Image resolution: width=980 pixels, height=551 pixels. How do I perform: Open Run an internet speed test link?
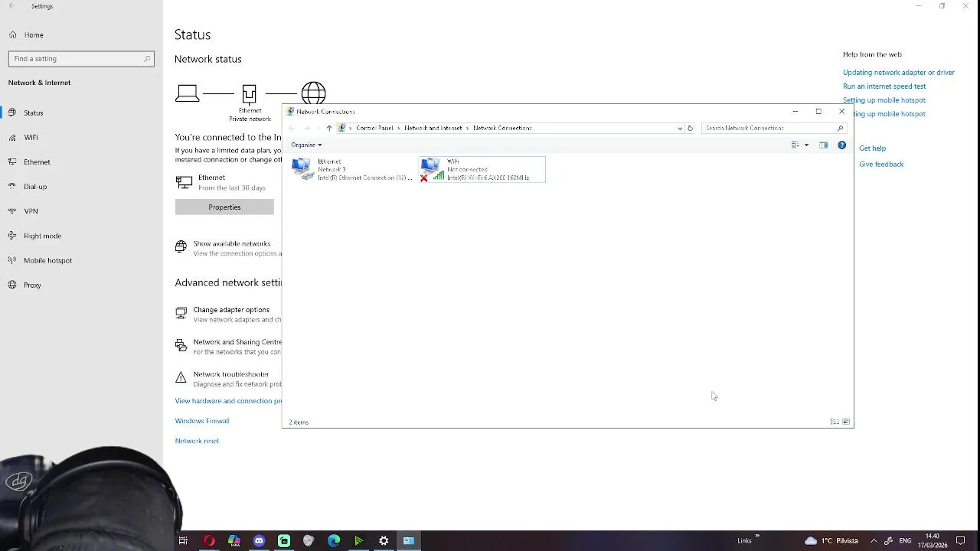click(x=884, y=86)
